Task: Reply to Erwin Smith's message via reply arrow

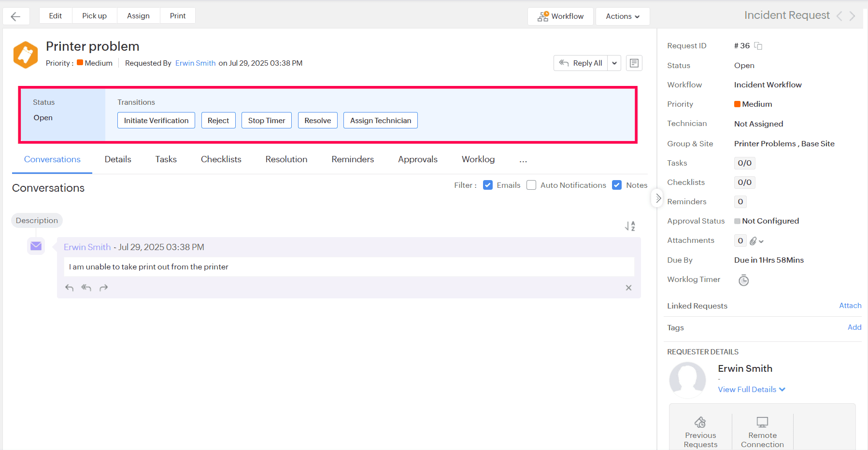Action: coord(69,287)
